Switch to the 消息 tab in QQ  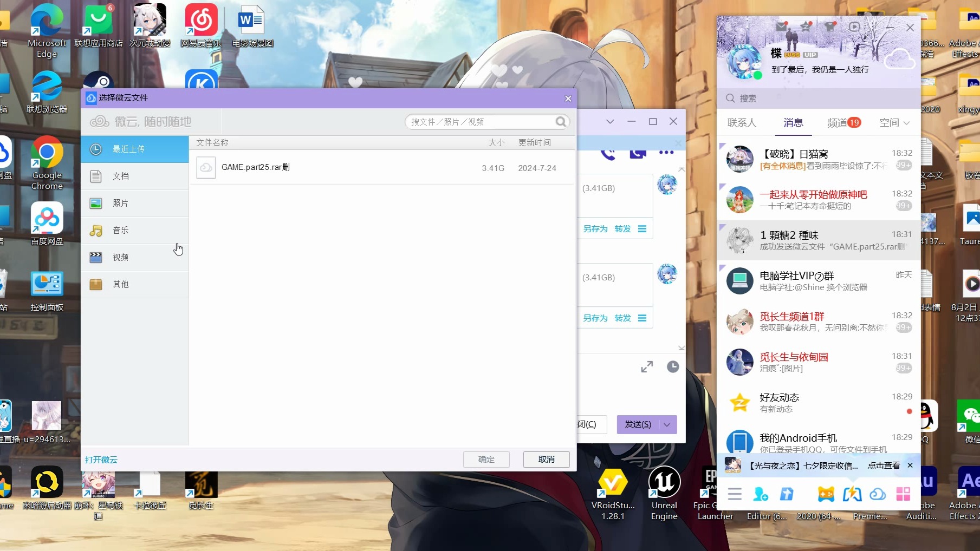[793, 123]
